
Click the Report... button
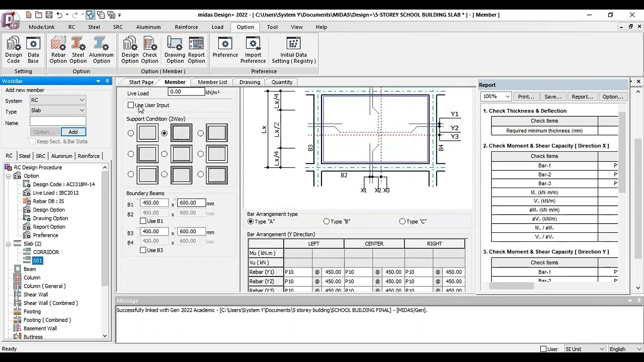(x=582, y=97)
